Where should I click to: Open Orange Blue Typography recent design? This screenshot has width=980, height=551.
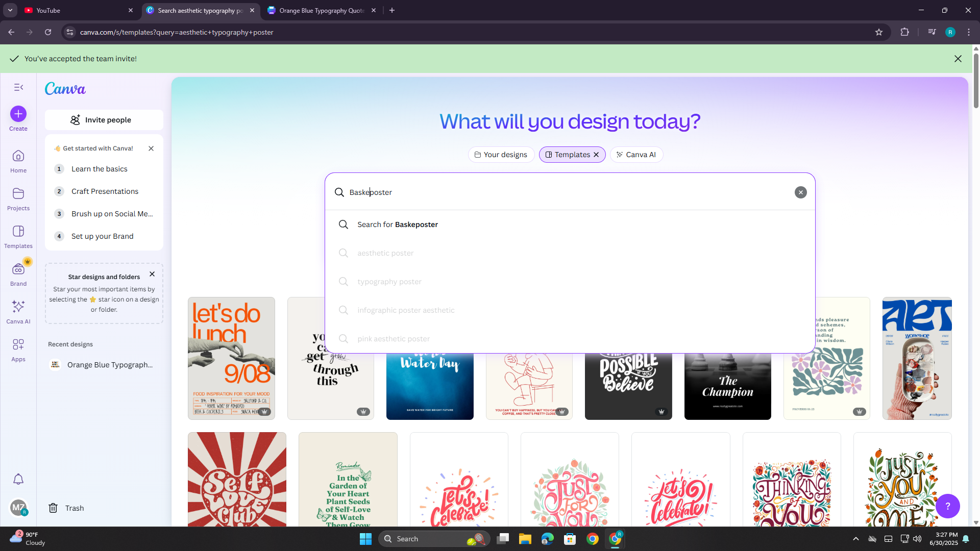104,365
